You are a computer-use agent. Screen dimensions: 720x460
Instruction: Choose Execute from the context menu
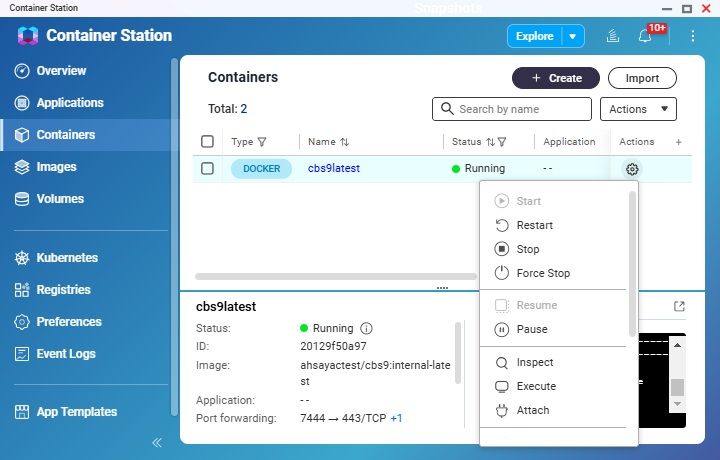(x=553, y=386)
